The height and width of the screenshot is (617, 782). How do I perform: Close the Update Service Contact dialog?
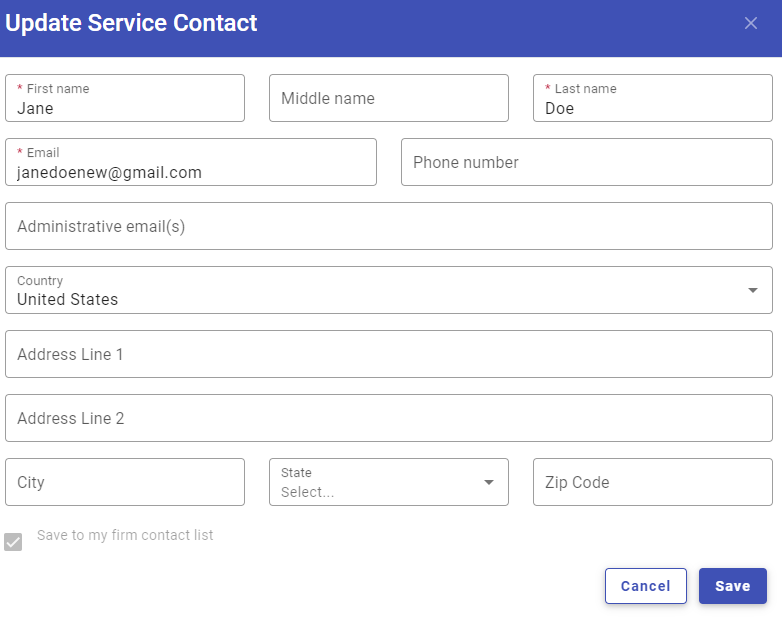tap(751, 23)
